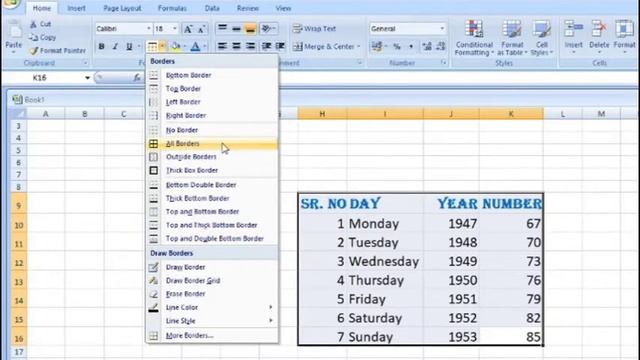Select Top and Bottom Border option

pyautogui.click(x=212, y=212)
